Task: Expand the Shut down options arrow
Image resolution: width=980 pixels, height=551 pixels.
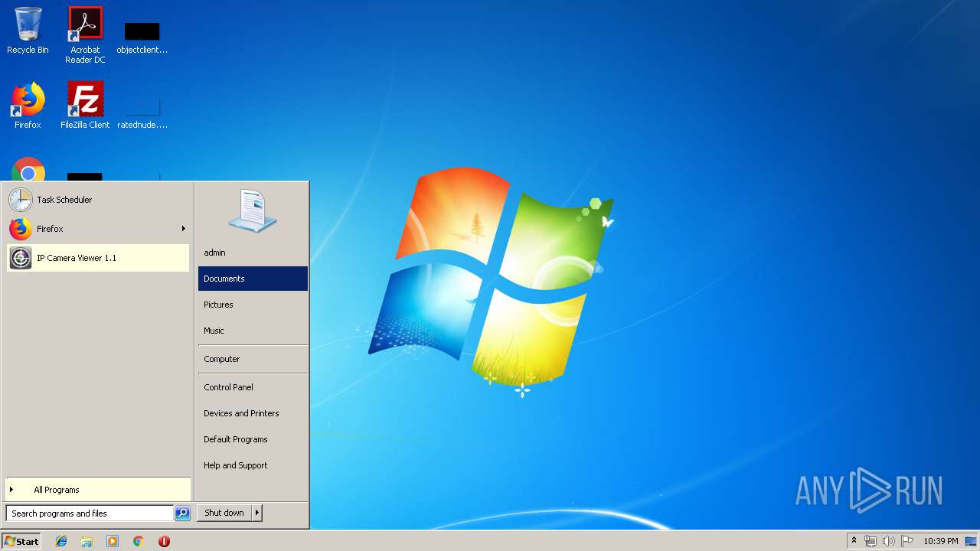Action: coord(257,513)
